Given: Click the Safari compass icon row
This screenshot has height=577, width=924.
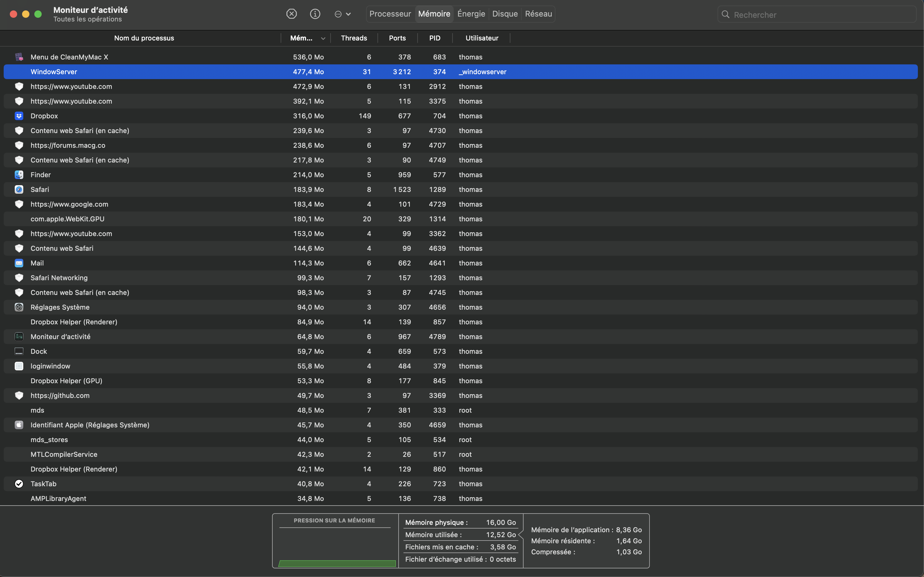Looking at the screenshot, I should 19,190.
